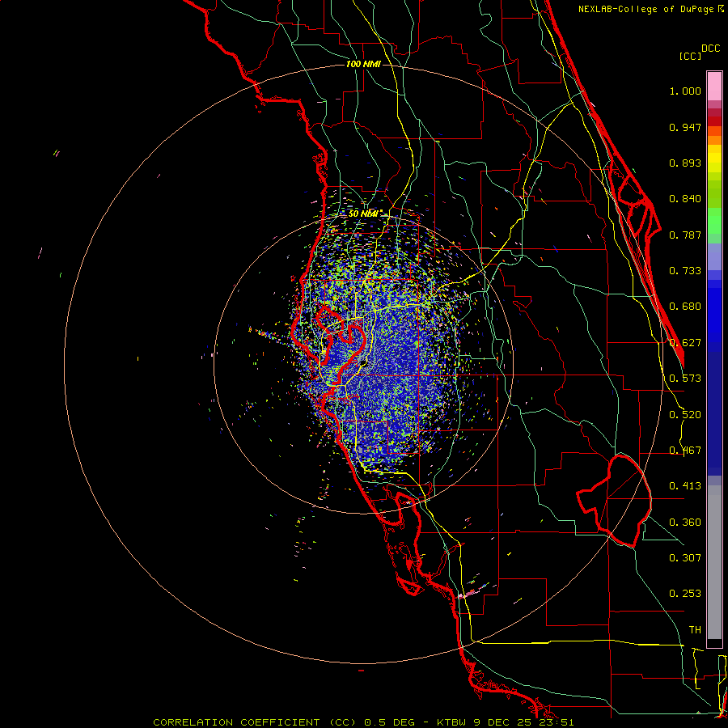728x728 pixels.
Task: Pick the pink top segment of color bar
Action: [x=714, y=86]
